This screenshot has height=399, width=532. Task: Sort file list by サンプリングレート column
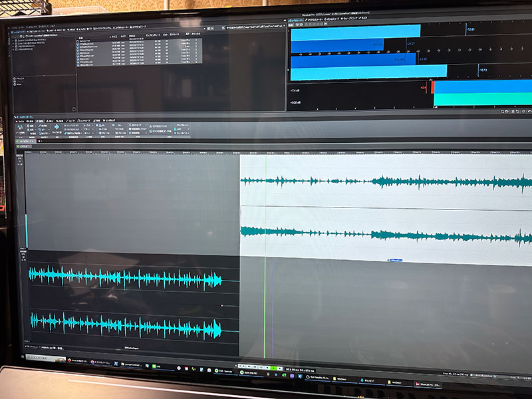click(x=153, y=35)
